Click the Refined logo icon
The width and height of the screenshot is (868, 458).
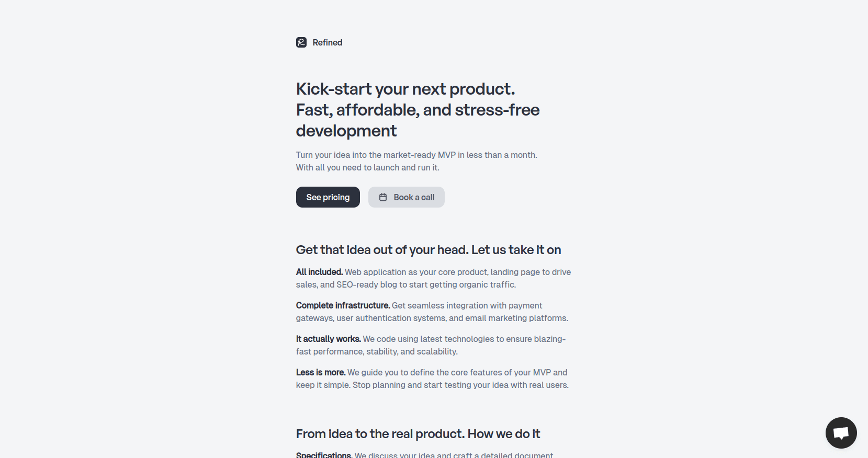coord(301,42)
